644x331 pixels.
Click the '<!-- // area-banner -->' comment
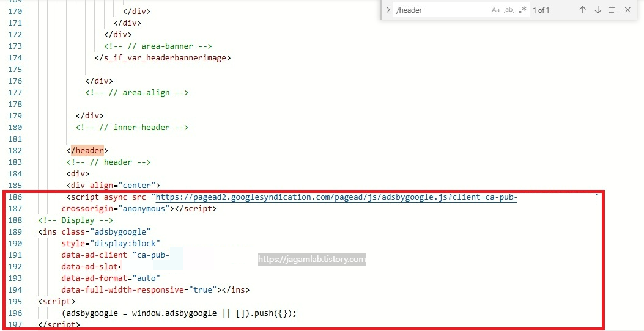(x=158, y=46)
